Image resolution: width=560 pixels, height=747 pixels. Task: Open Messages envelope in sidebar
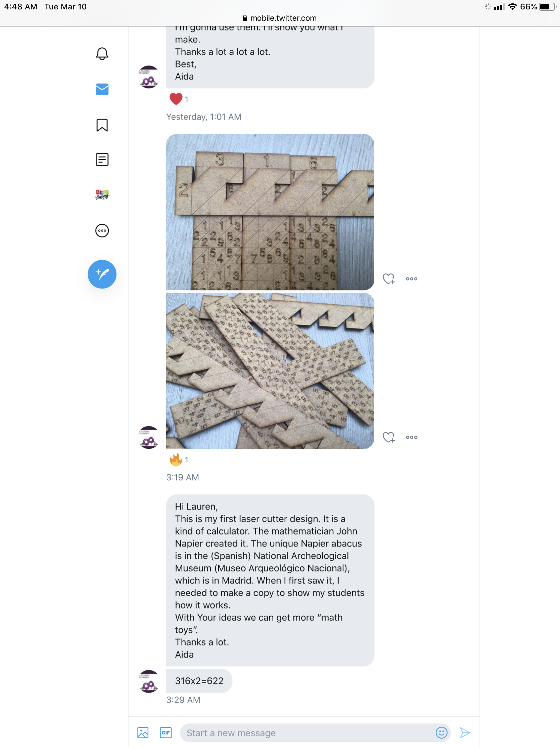point(102,89)
